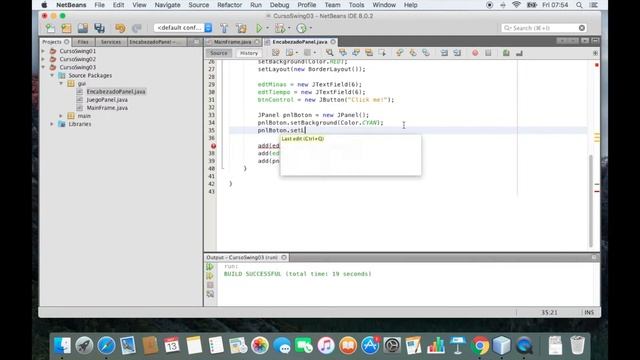
Task: Click the Find Next Occurrence icon
Action: coord(356,53)
